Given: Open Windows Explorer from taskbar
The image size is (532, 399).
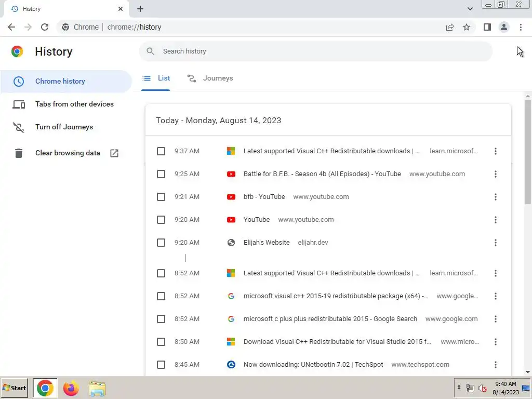Looking at the screenshot, I should click(x=97, y=389).
